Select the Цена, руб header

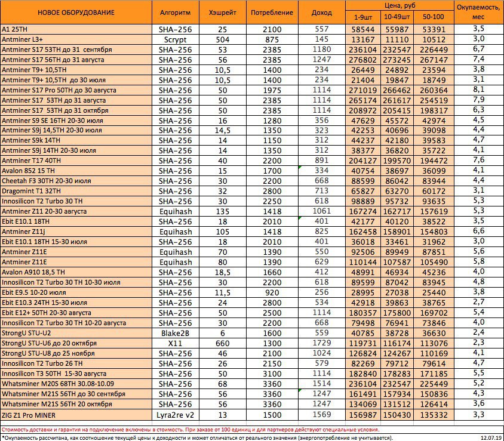click(x=399, y=5)
